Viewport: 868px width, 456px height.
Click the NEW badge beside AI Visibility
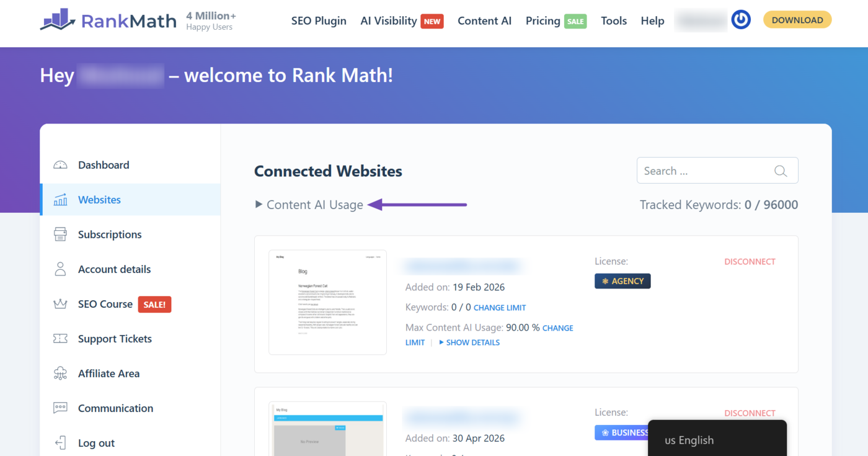(432, 21)
